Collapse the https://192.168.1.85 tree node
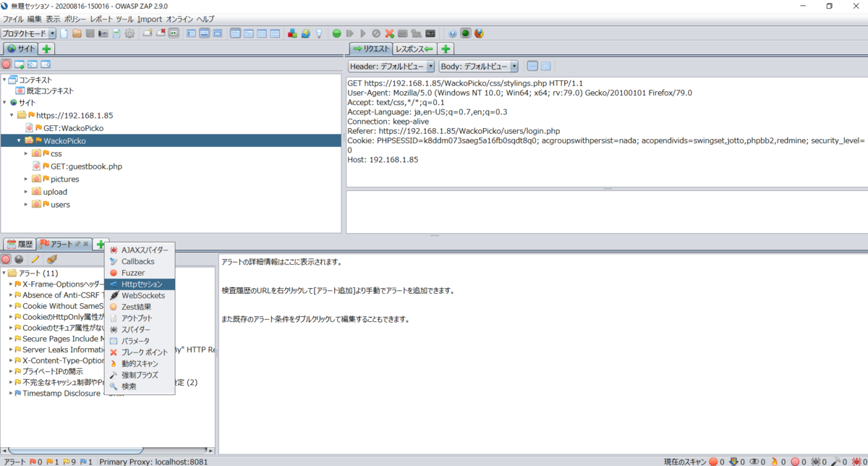Image resolution: width=868 pixels, height=466 pixels. (x=12, y=115)
